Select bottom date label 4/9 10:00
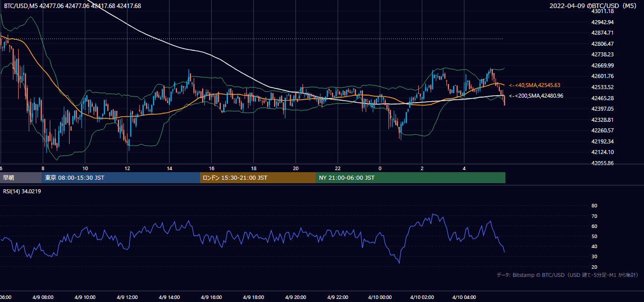The image size is (644, 302). point(85,297)
